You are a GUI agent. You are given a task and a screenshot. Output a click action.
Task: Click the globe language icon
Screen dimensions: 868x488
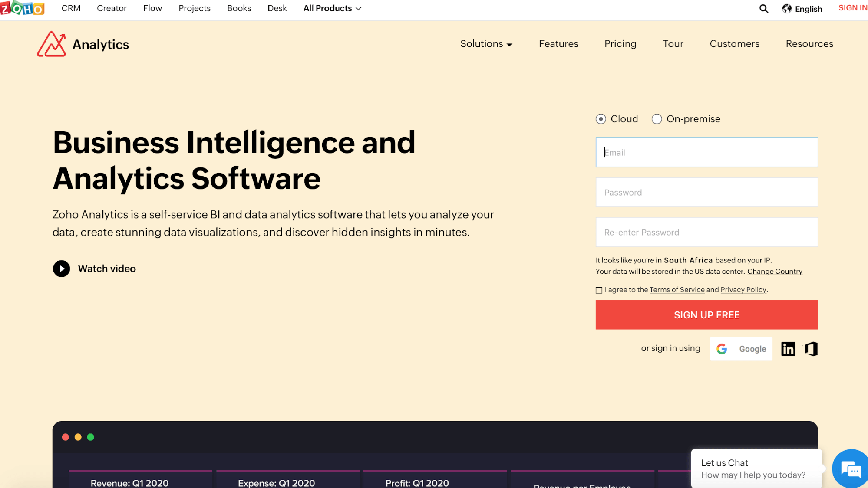[x=787, y=9]
